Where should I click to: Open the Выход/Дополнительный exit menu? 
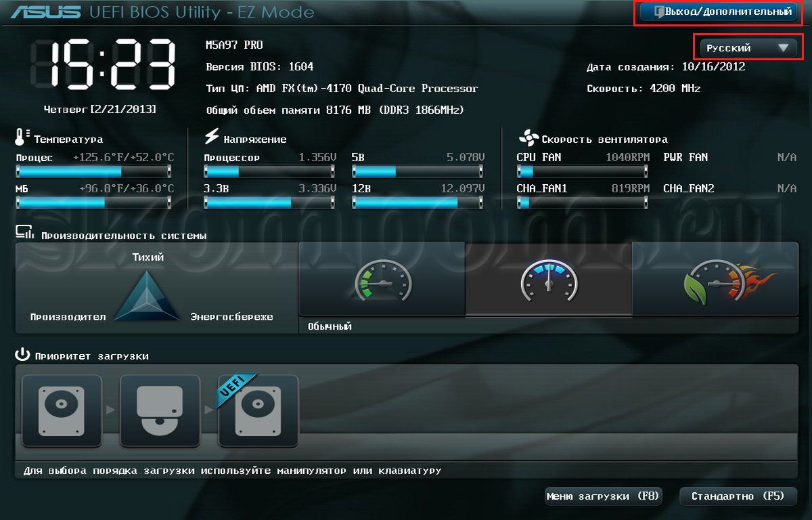coord(717,12)
